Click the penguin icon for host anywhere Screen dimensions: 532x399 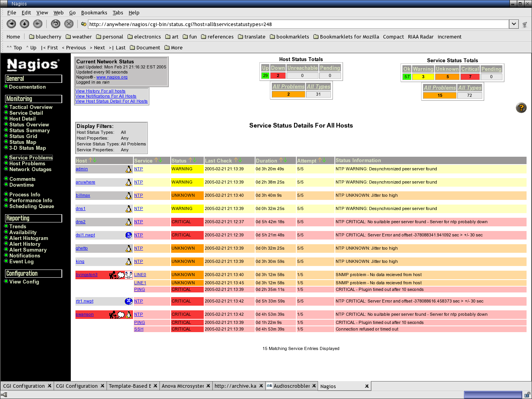(x=129, y=182)
